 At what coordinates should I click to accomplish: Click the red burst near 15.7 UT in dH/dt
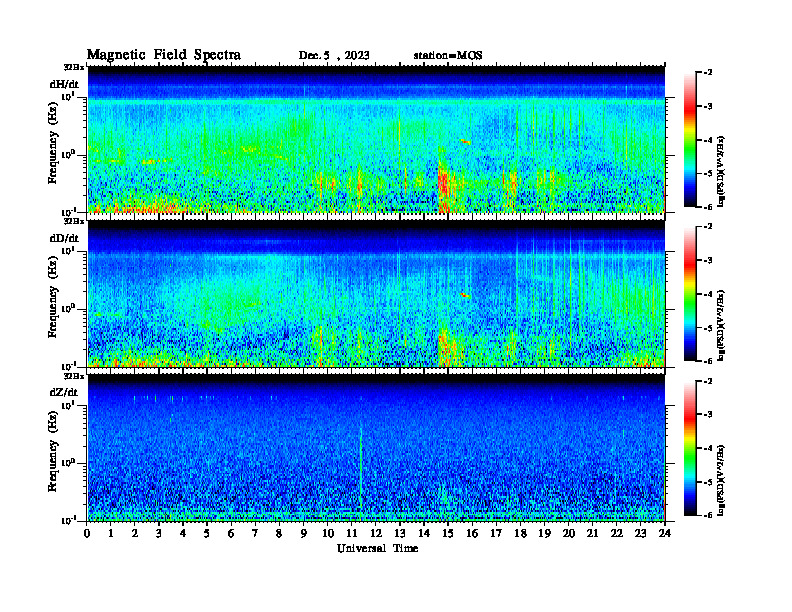(465, 142)
